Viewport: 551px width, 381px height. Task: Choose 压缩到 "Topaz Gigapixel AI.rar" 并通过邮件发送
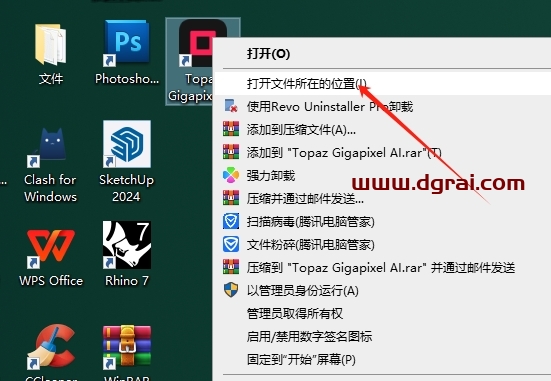click(x=382, y=267)
